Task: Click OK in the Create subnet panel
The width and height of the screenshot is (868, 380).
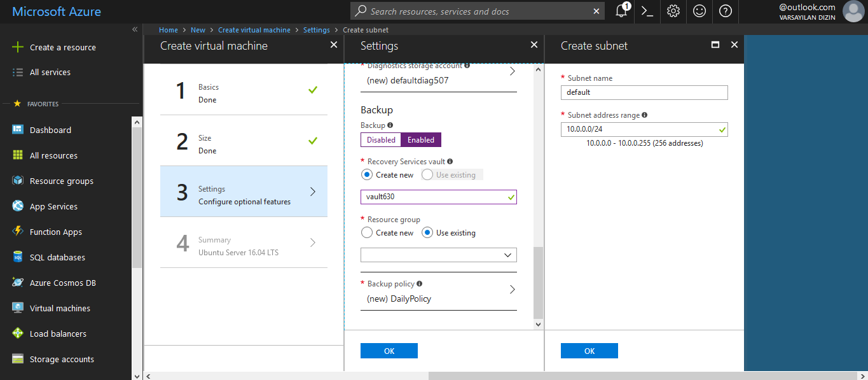Action: tap(589, 351)
